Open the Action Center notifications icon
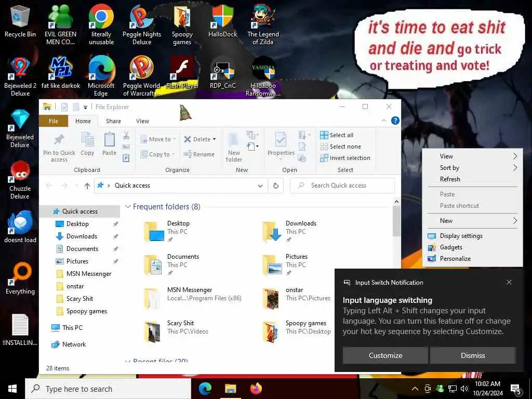This screenshot has width=532, height=399. coord(516,389)
